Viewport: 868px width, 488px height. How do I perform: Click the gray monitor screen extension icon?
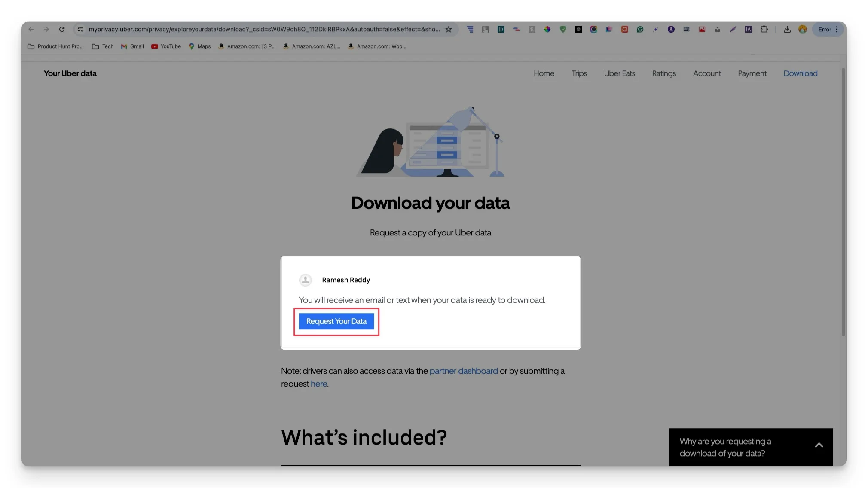coord(687,29)
